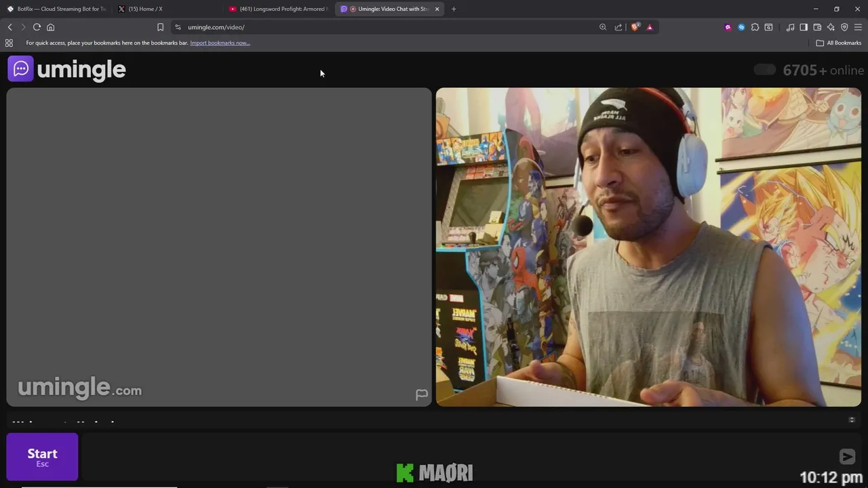
Task: Flag the stranger video with report icon
Action: (422, 394)
